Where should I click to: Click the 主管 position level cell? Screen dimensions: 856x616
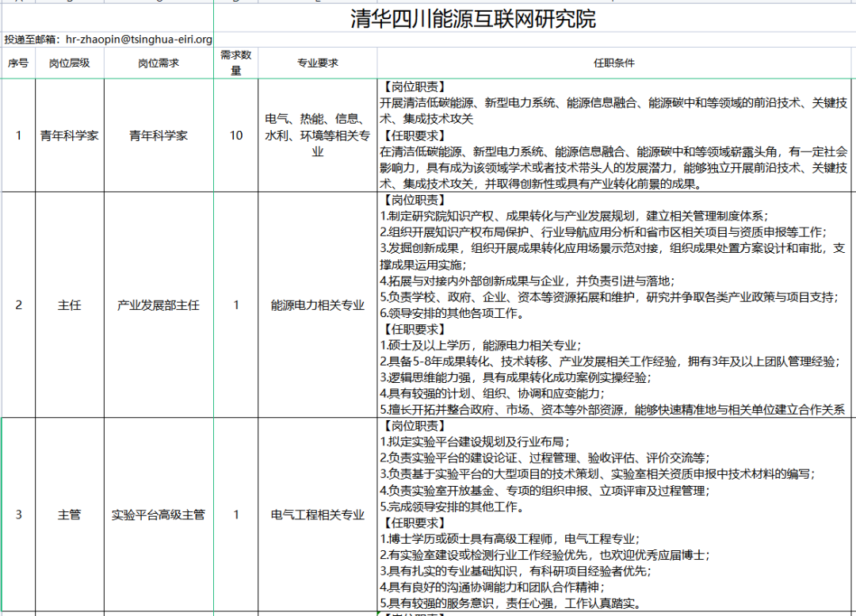coord(70,515)
